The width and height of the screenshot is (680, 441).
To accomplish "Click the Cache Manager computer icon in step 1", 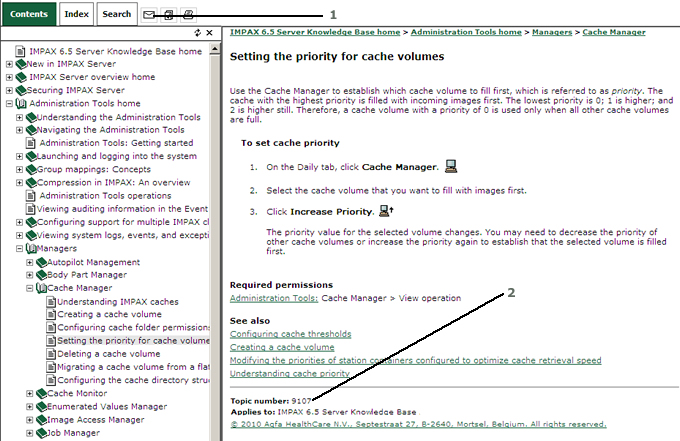I will click(x=451, y=166).
